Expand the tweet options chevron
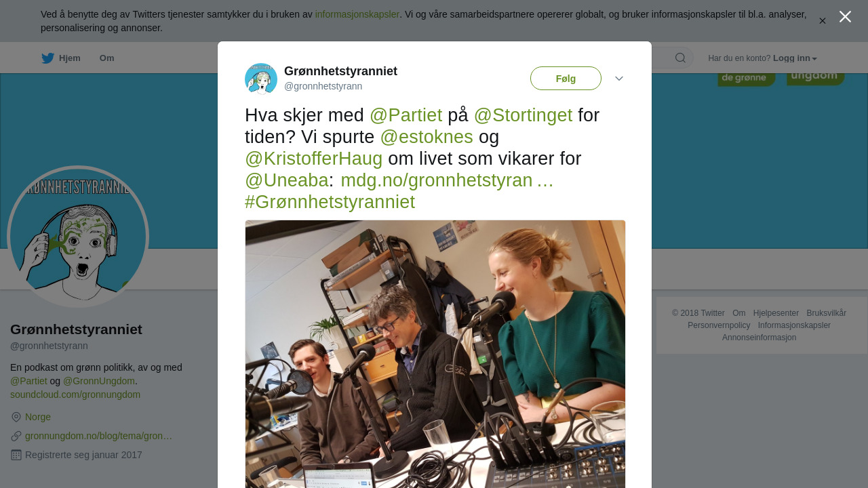Viewport: 868px width, 488px height. 619,79
